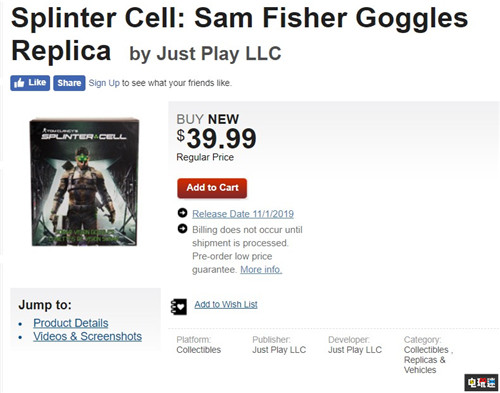Image resolution: width=500 pixels, height=393 pixels.
Task: Click the Facebook Share button
Action: pos(69,83)
